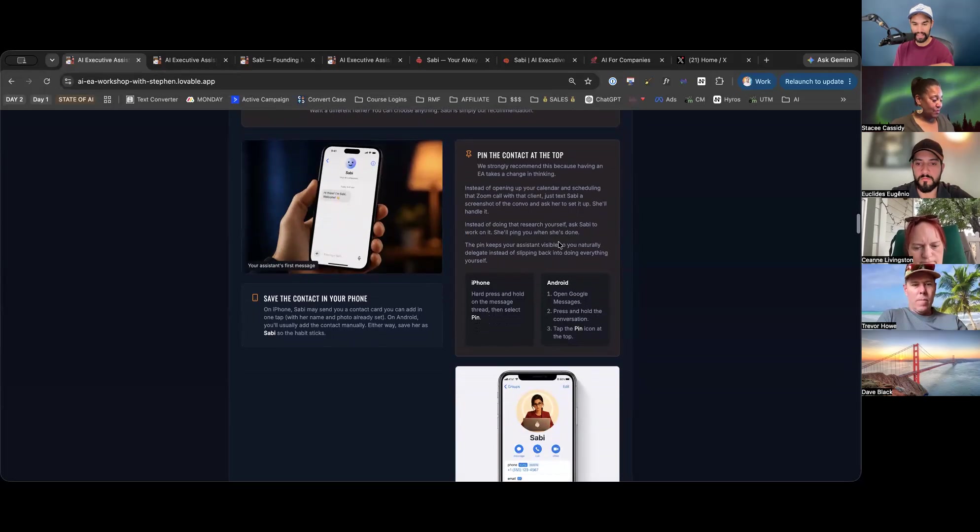Image resolution: width=980 pixels, height=532 pixels.
Task: Click the address bar URL
Action: click(146, 81)
